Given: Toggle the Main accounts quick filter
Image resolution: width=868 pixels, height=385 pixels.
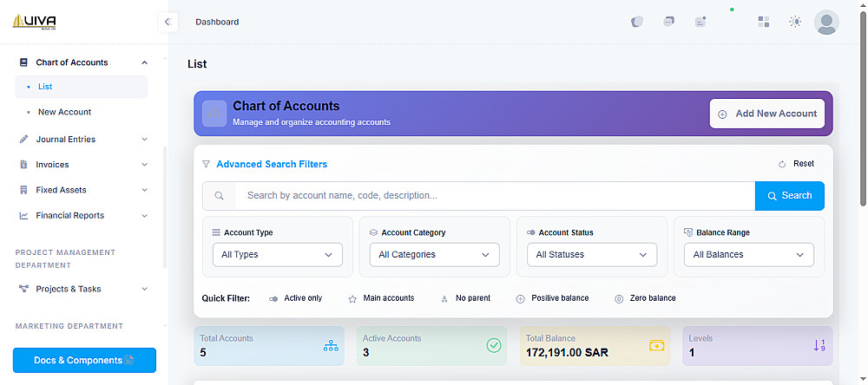Looking at the screenshot, I should pyautogui.click(x=381, y=298).
